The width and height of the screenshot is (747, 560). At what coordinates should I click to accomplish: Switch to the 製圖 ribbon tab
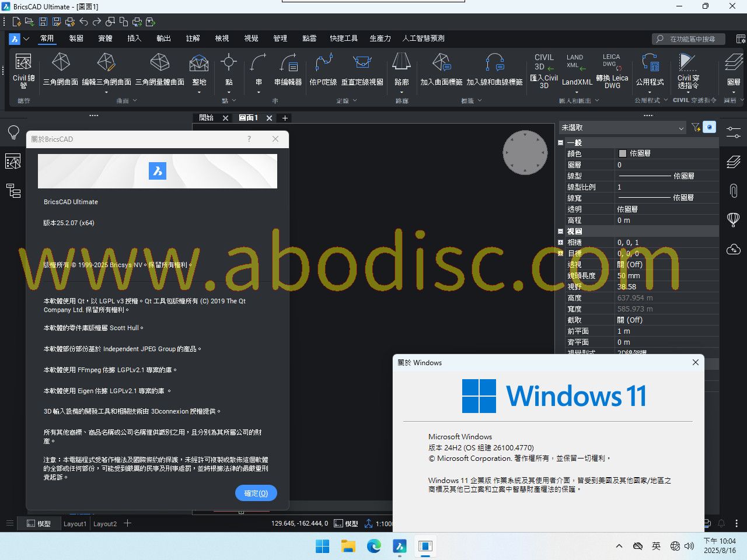(x=76, y=38)
